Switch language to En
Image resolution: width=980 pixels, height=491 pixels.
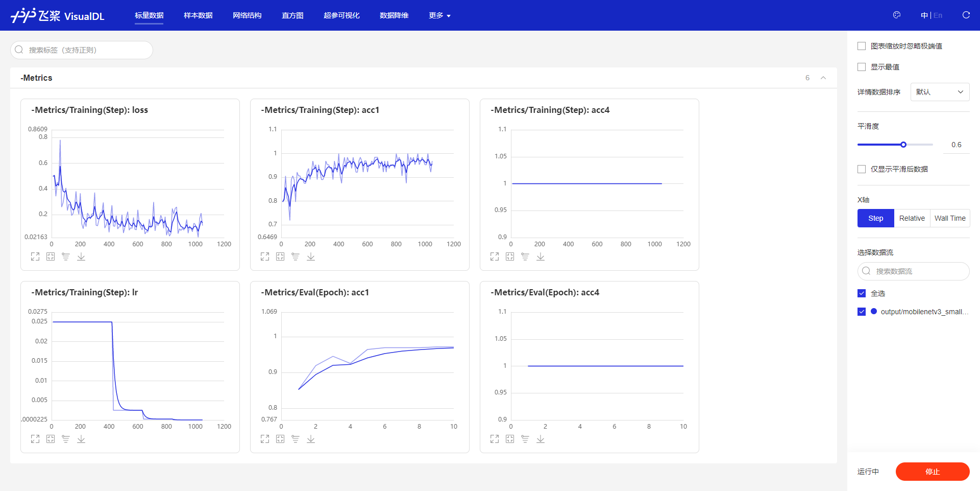coord(938,15)
